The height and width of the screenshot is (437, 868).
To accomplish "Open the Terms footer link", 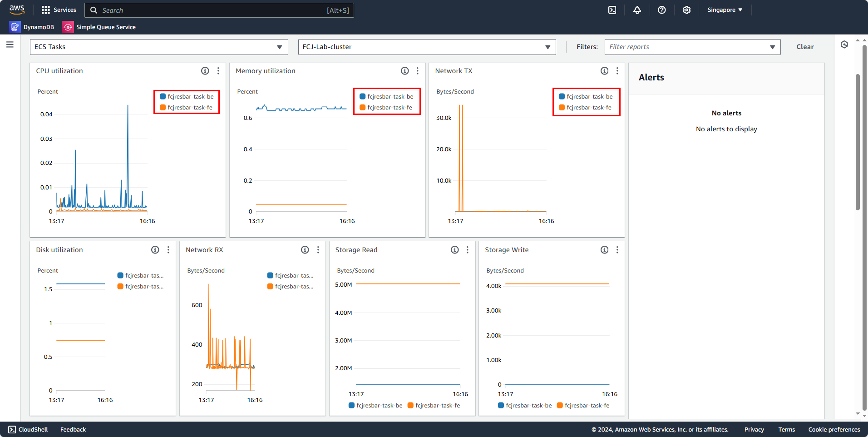I will pyautogui.click(x=787, y=429).
